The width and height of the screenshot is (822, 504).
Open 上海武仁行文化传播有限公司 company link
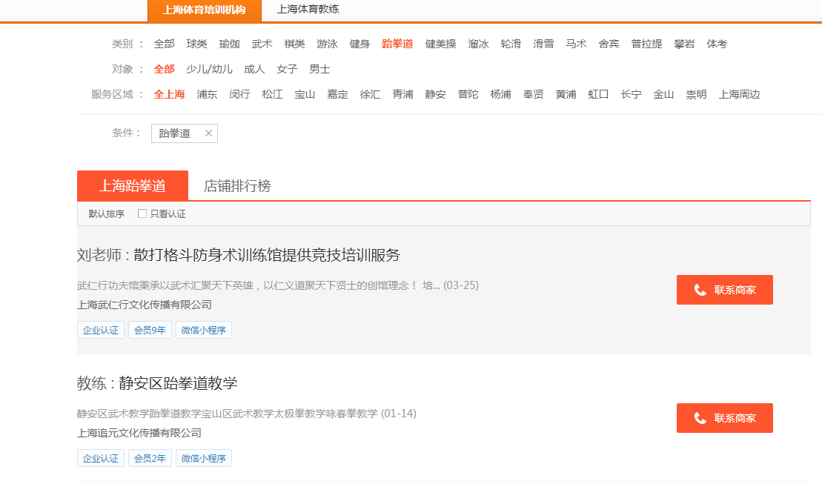(144, 305)
